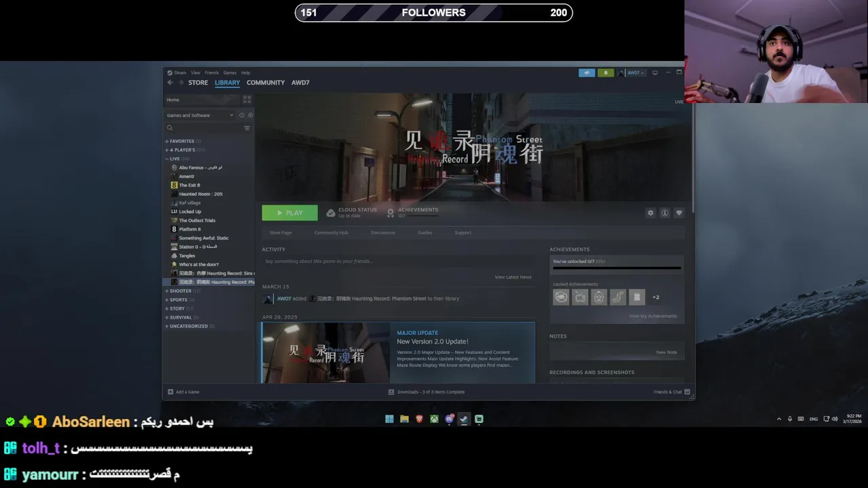Open the Games menu

tap(230, 73)
